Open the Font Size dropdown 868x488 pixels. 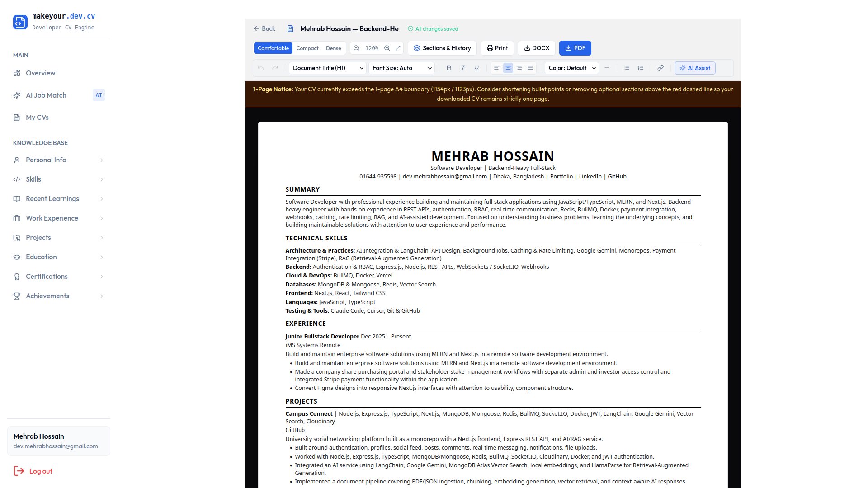(x=402, y=68)
